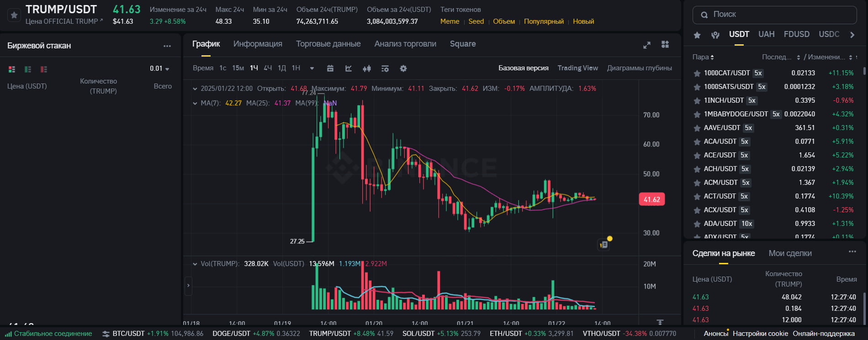
Task: Open the drawing tools line chart icon
Action: point(349,68)
